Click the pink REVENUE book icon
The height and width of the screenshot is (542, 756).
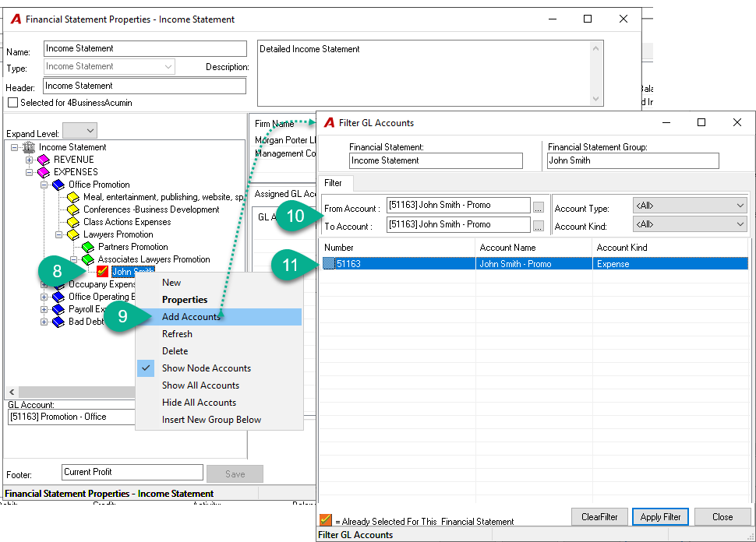44,160
